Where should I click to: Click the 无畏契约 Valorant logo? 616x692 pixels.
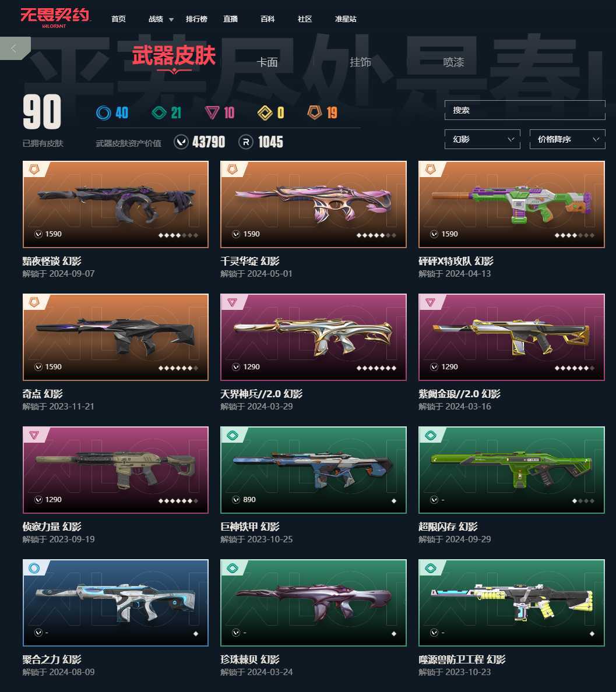(x=55, y=17)
